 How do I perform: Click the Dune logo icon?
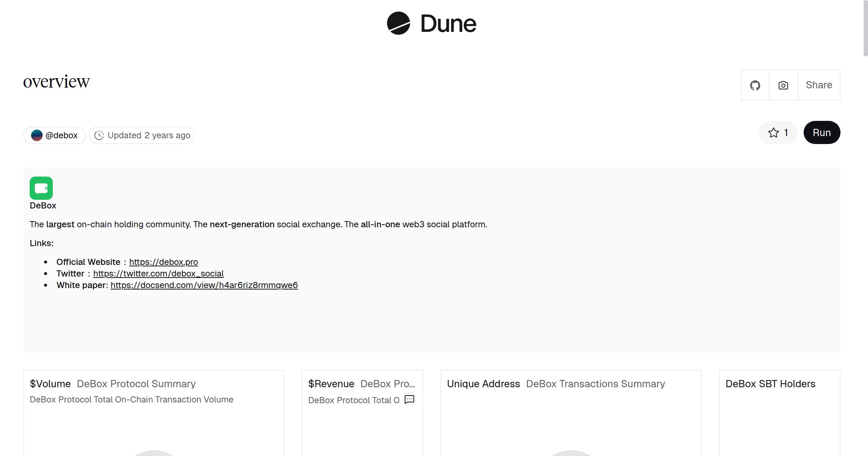point(398,23)
